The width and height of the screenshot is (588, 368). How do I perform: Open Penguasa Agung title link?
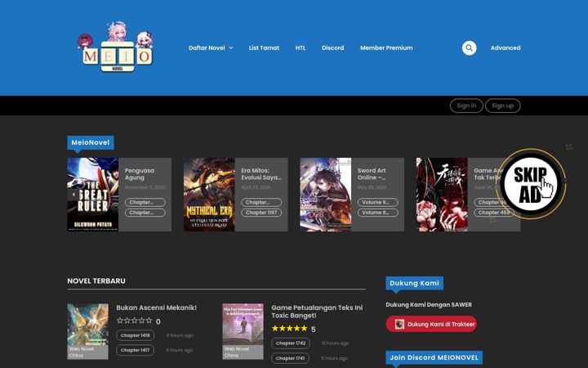[139, 174]
